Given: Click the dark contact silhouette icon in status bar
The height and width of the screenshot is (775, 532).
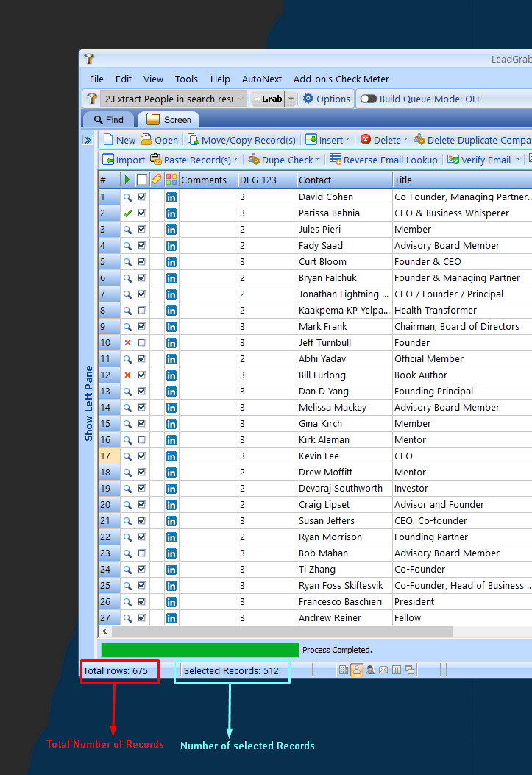Looking at the screenshot, I should 370,670.
